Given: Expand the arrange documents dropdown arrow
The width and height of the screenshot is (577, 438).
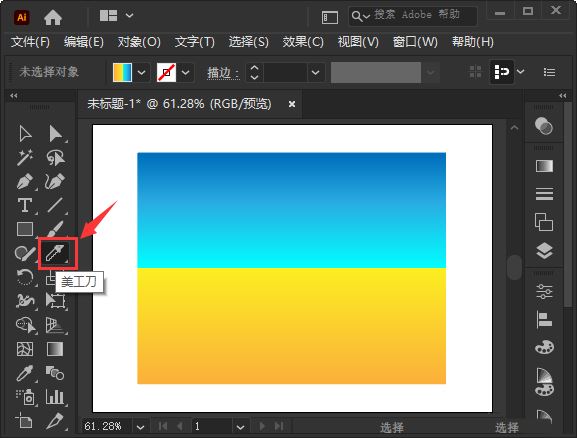Looking at the screenshot, I should (x=129, y=15).
